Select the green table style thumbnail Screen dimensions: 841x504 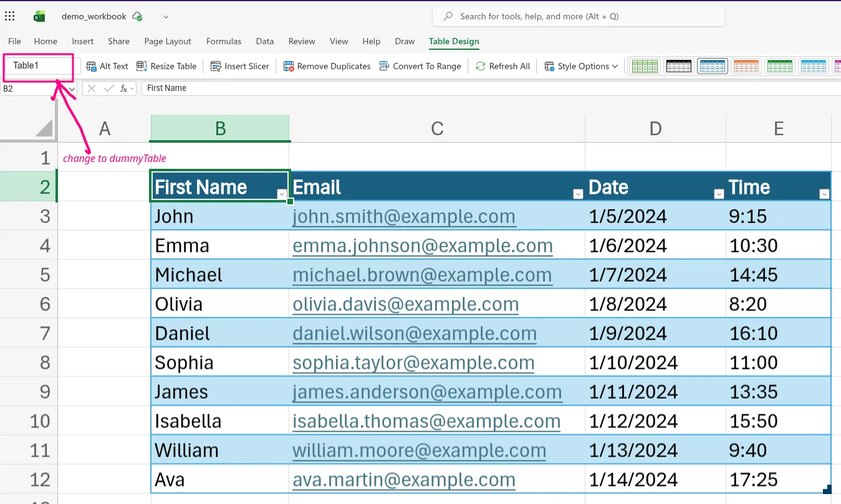(780, 65)
